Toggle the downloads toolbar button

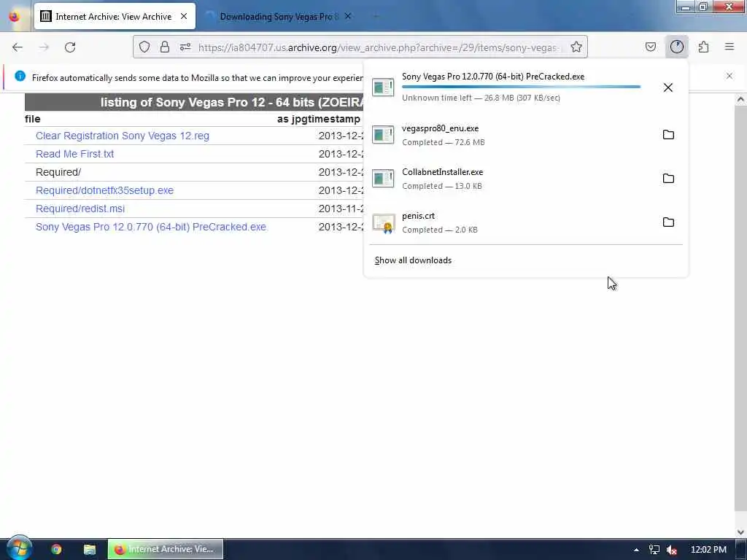click(677, 47)
